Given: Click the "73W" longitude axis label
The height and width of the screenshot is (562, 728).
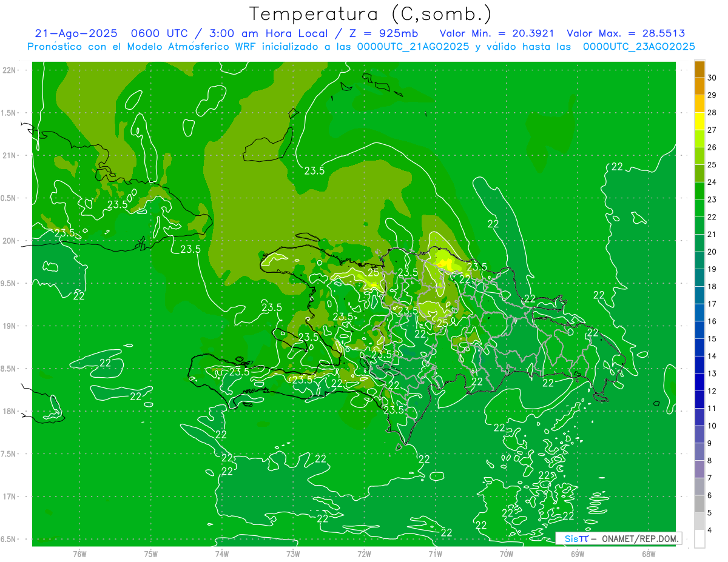Looking at the screenshot, I should [293, 554].
